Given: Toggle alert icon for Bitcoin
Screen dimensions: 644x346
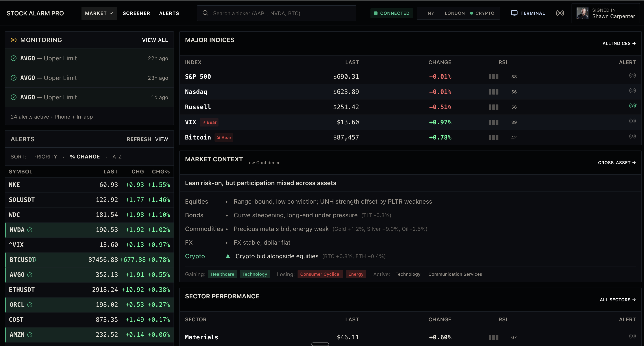Looking at the screenshot, I should coord(632,136).
